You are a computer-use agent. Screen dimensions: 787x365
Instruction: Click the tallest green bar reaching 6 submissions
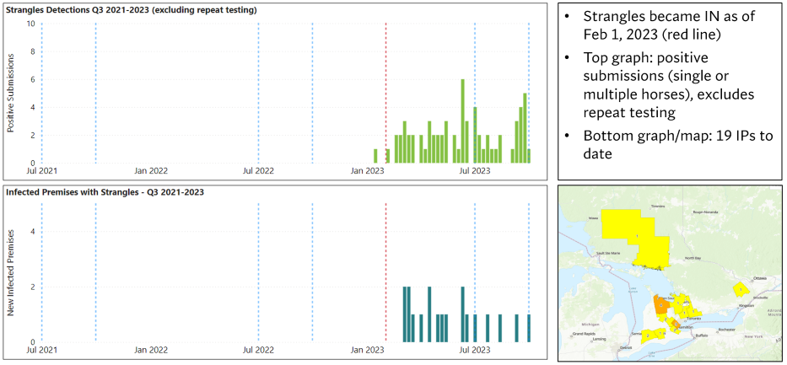[463, 121]
